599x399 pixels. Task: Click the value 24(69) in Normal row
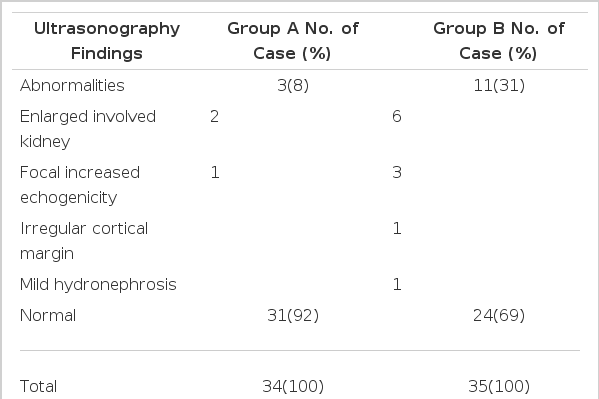tap(499, 315)
